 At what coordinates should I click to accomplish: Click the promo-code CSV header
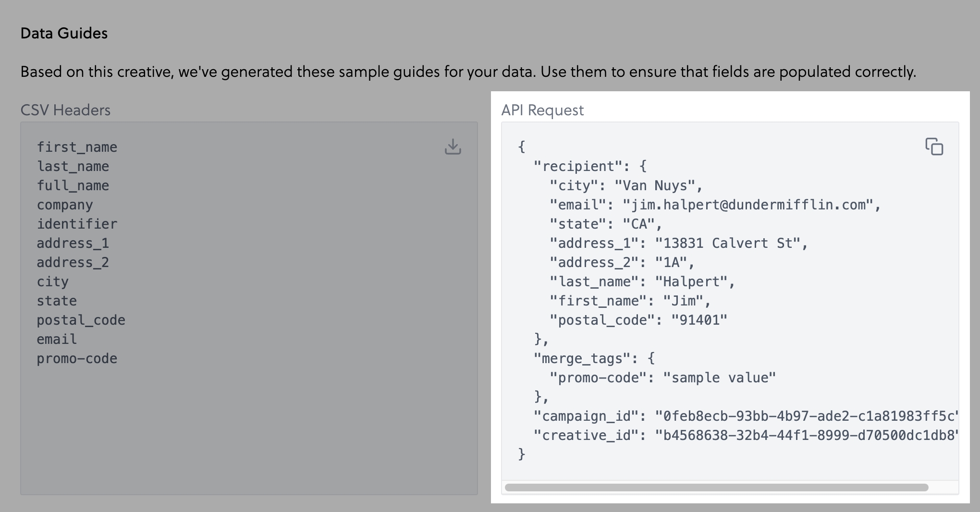coord(77,358)
